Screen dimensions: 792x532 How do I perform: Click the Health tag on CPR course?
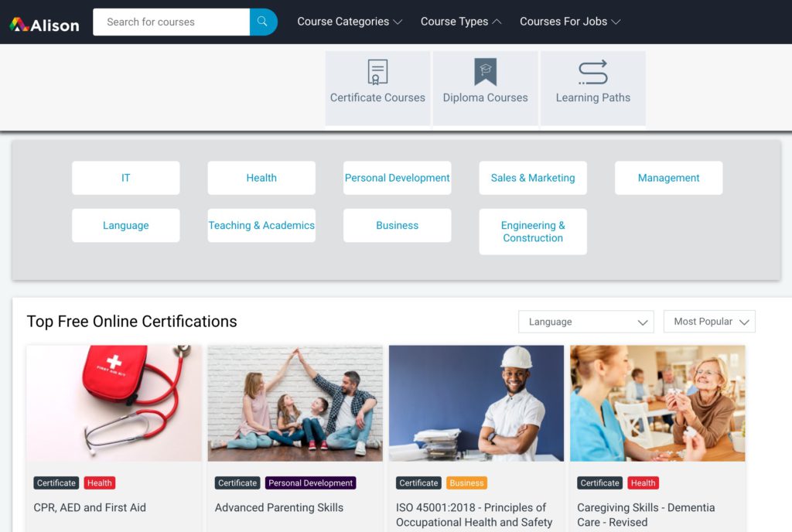(100, 483)
